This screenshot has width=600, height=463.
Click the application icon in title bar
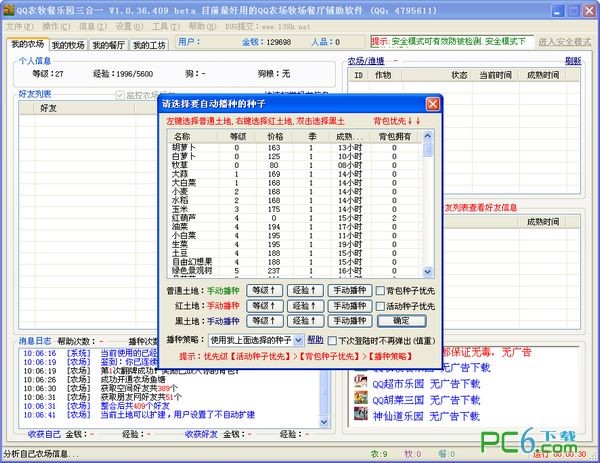pyautogui.click(x=8, y=10)
